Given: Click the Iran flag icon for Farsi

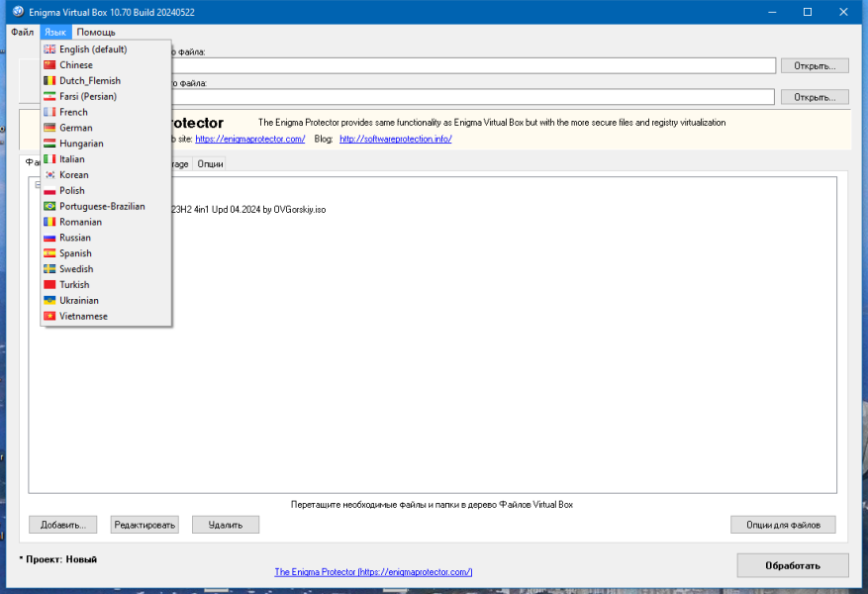Looking at the screenshot, I should [49, 96].
